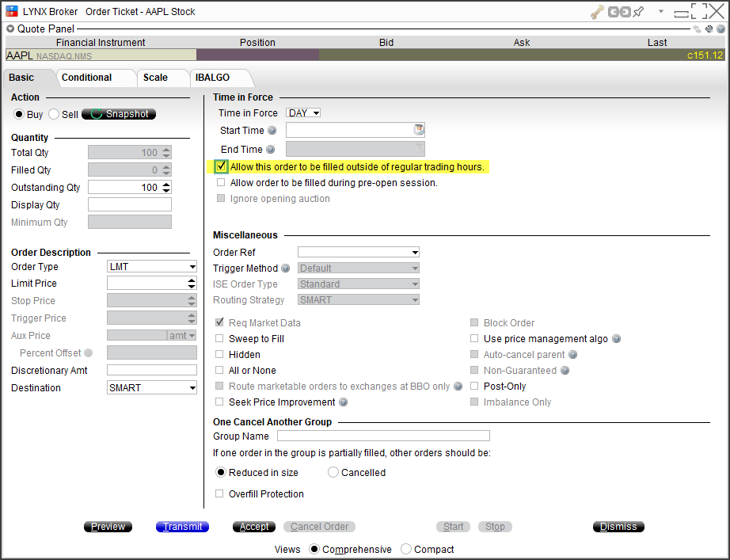This screenshot has width=730, height=560.
Task: Uncheck fill outside regular trading hours
Action: pyautogui.click(x=221, y=166)
